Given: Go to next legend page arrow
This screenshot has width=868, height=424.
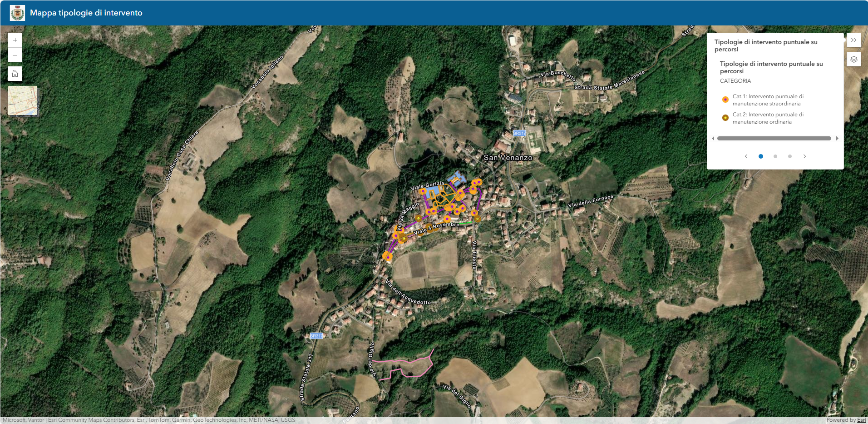Looking at the screenshot, I should point(804,156).
